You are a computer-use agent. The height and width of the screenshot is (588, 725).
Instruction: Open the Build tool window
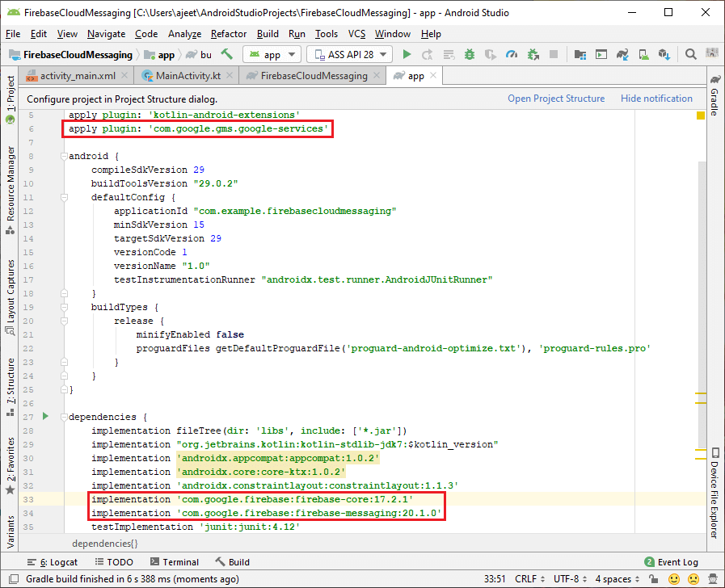click(233, 562)
